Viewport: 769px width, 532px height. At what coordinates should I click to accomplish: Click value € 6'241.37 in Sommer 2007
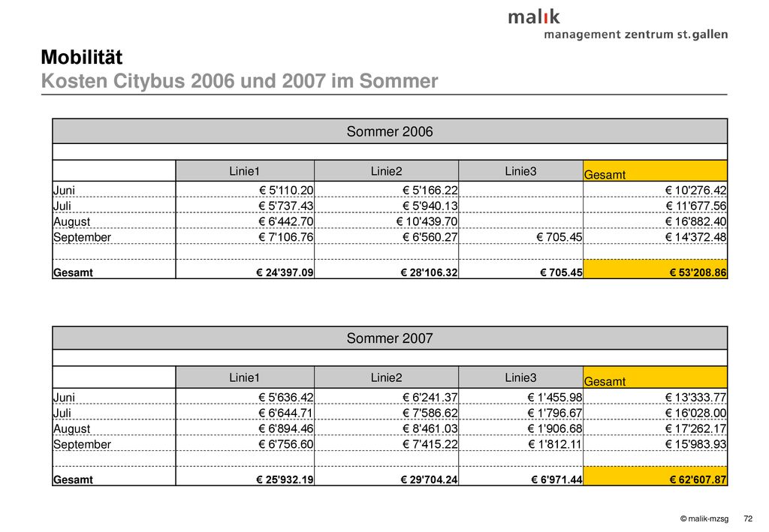[430, 397]
